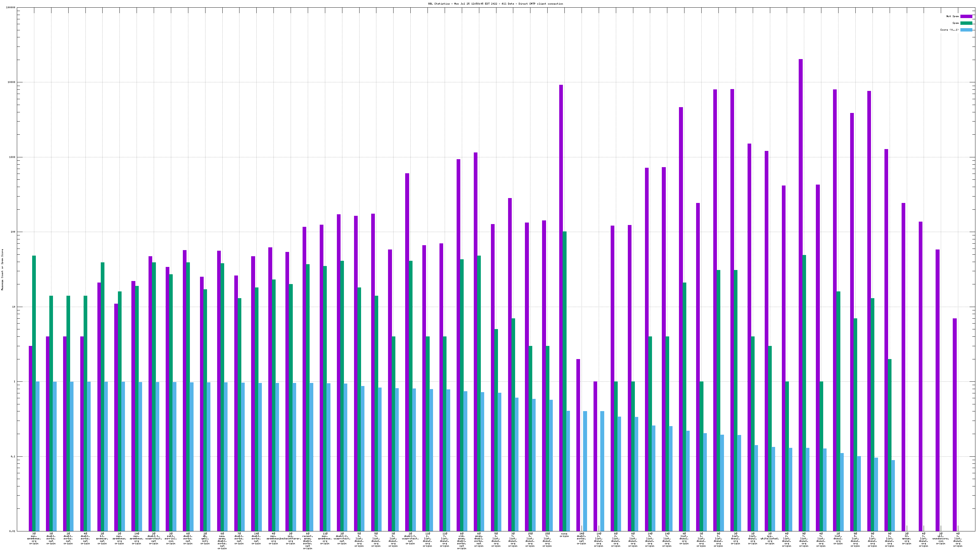Click the ips.whitelisted.org origin axis label
This screenshot has height=551, width=980.
coord(770,538)
